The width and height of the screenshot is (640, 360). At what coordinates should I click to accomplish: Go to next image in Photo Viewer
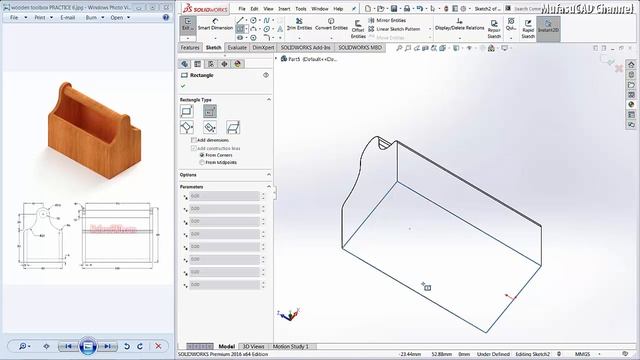pyautogui.click(x=107, y=347)
